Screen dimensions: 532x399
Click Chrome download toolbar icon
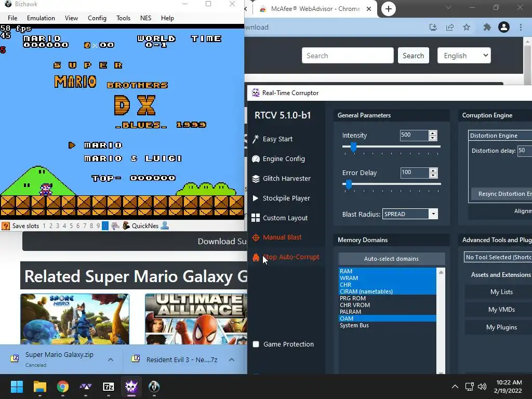coord(433,27)
